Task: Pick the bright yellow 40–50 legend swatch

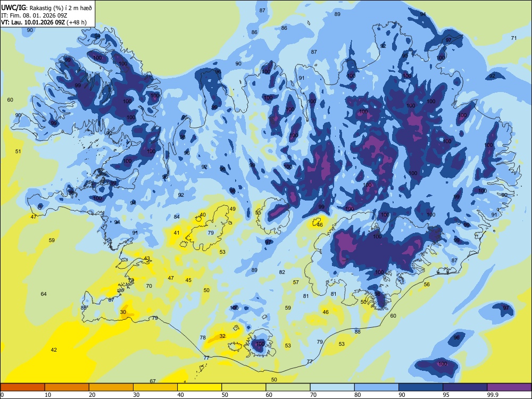Action: click(x=199, y=387)
